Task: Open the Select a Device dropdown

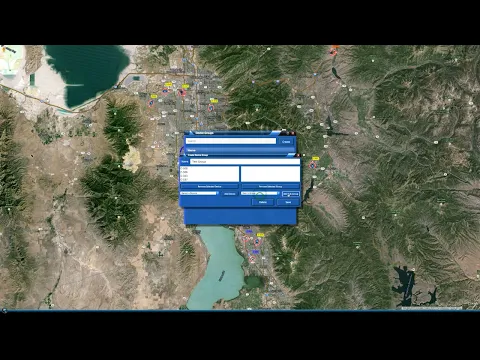Action: tap(199, 193)
